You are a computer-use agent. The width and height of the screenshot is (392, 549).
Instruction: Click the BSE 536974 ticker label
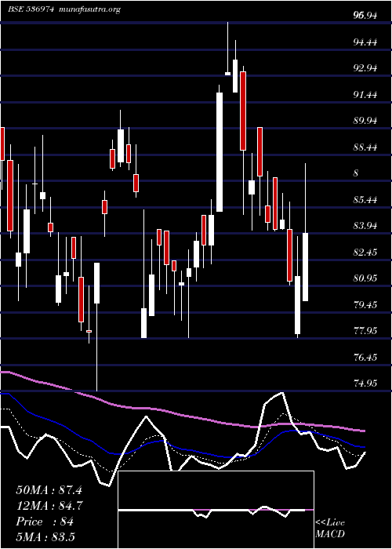[31, 9]
